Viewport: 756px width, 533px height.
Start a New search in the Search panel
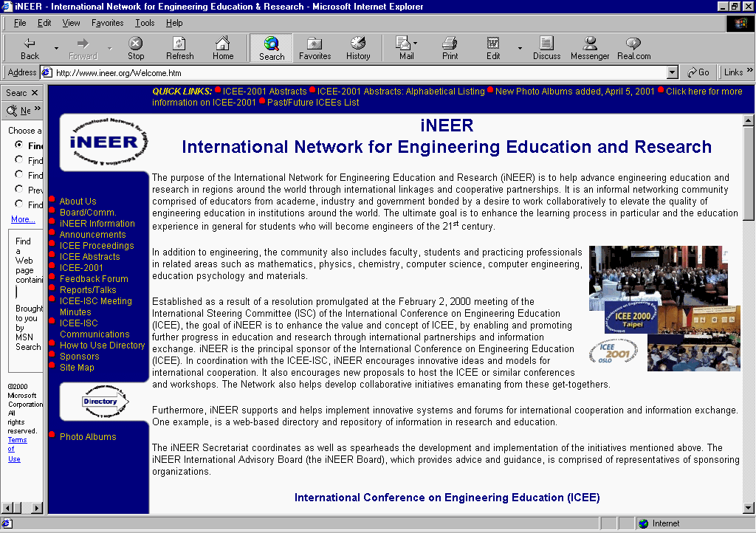coord(19,111)
